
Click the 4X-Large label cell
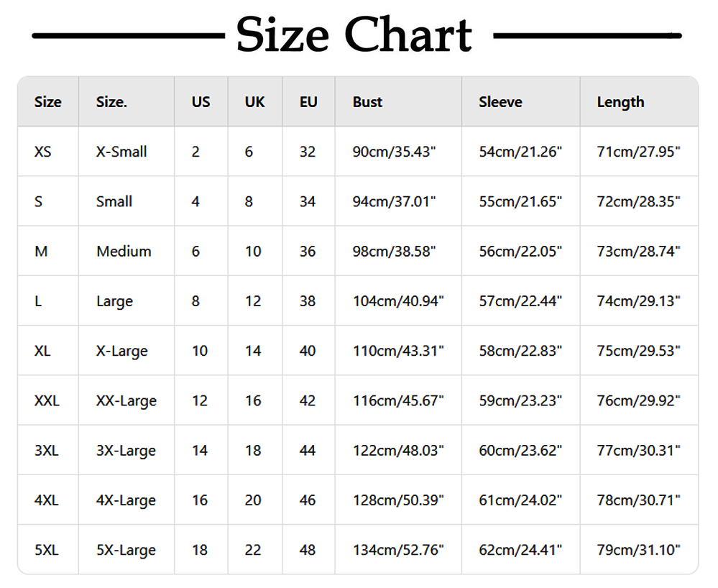(x=126, y=500)
